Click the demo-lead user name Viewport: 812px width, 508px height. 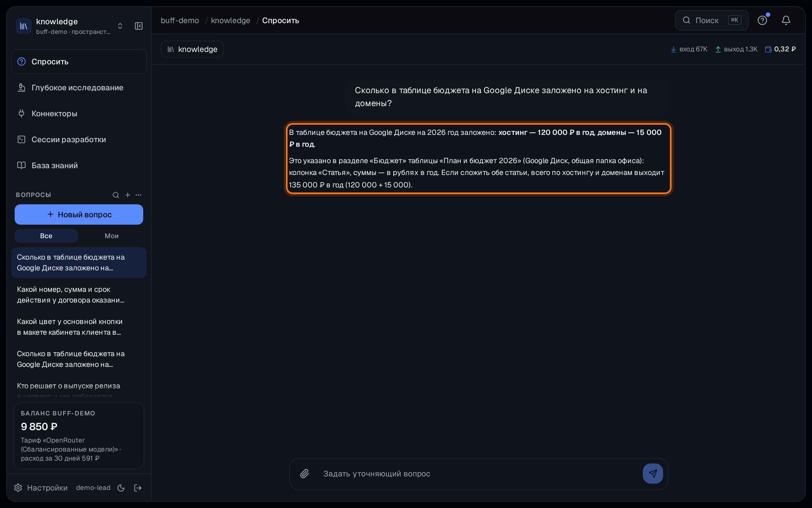(93, 487)
